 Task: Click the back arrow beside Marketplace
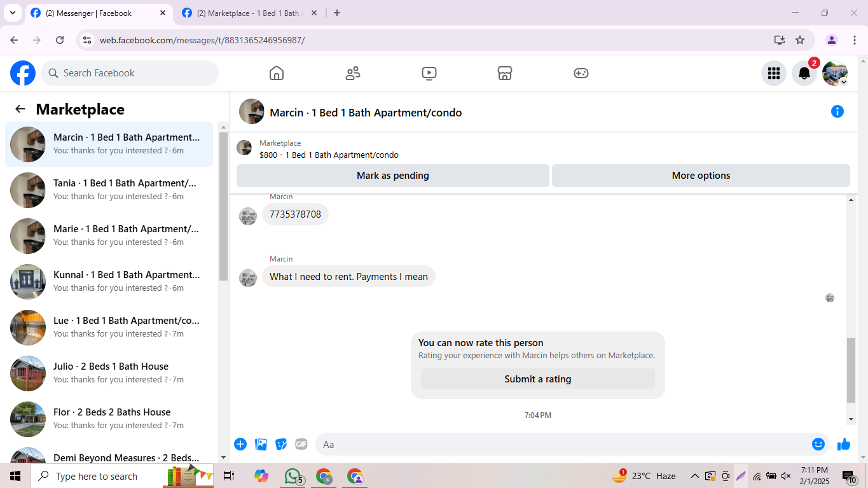pos(20,109)
